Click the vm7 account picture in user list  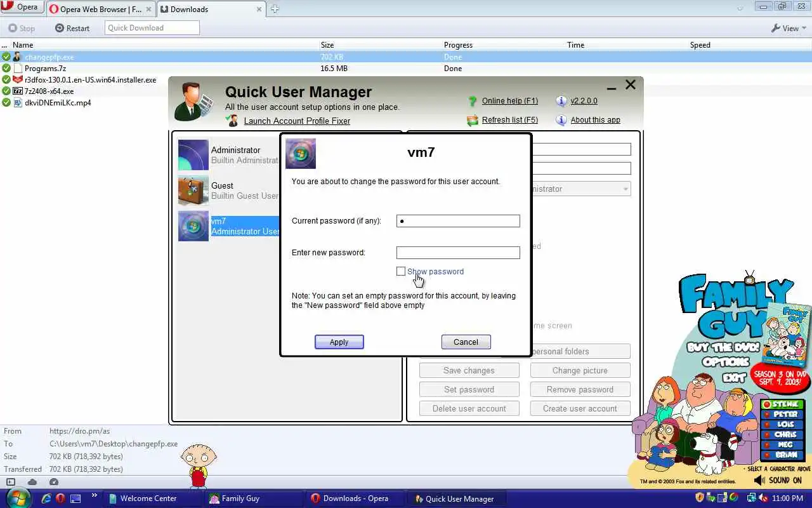click(x=193, y=226)
